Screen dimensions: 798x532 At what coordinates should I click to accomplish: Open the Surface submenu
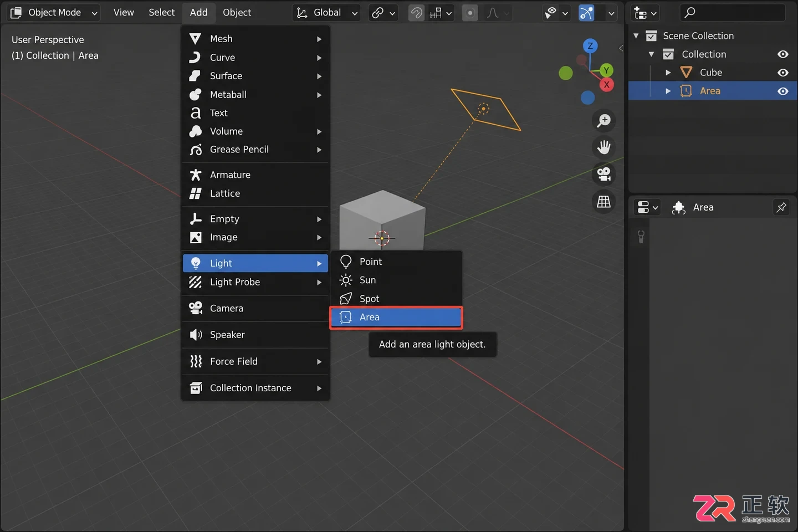click(255, 76)
